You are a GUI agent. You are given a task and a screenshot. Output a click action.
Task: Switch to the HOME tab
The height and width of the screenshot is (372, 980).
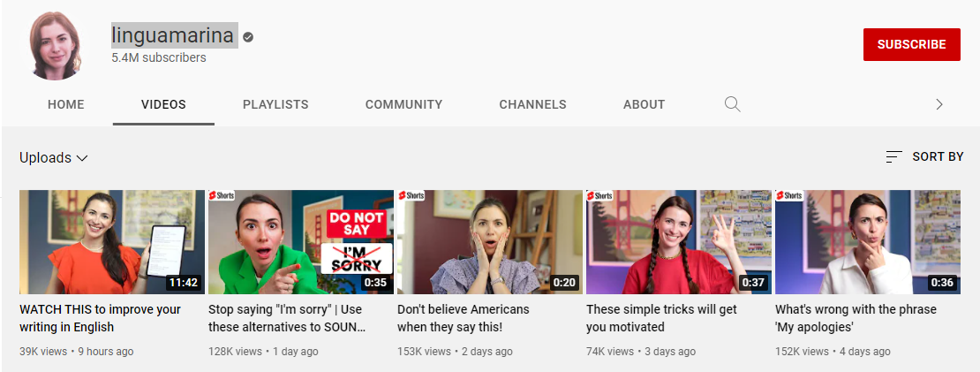[x=66, y=104]
